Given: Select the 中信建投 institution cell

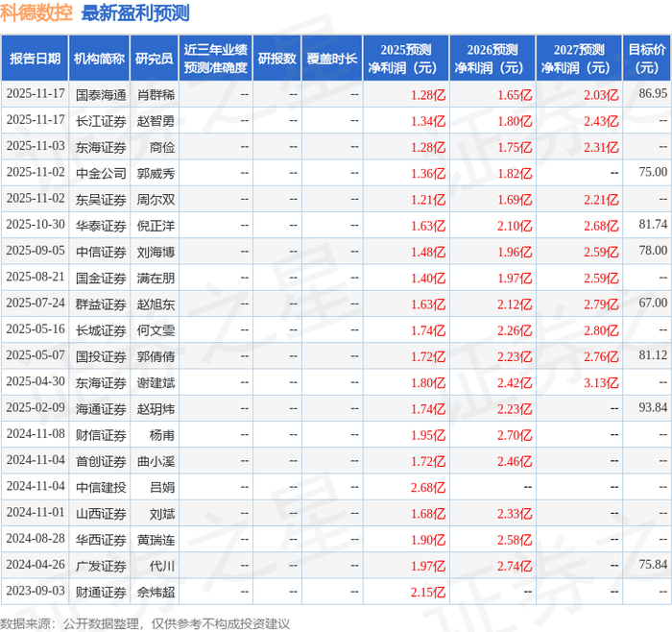Looking at the screenshot, I should pyautogui.click(x=101, y=487).
